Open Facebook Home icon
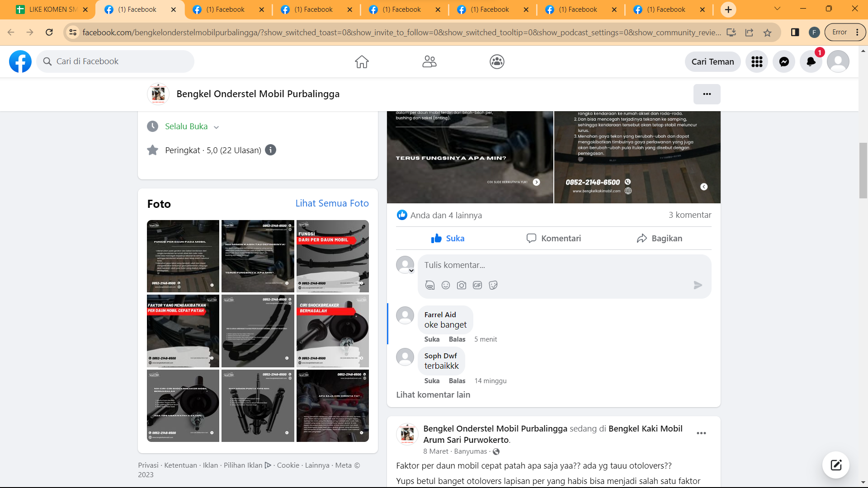 click(362, 61)
